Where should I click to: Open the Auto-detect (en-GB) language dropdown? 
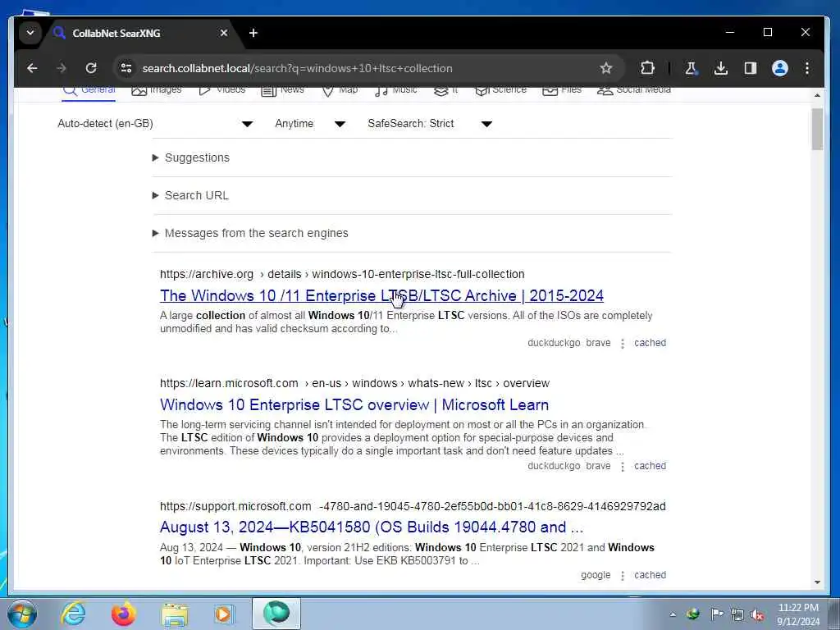[x=155, y=124]
